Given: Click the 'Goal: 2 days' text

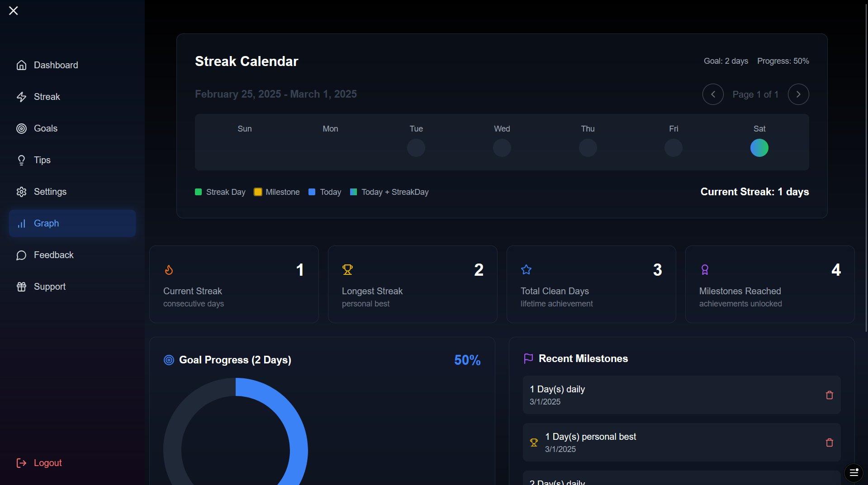Looking at the screenshot, I should click(726, 61).
